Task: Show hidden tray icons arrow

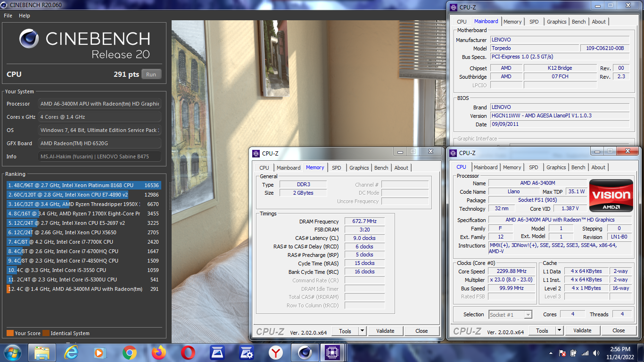Action: tap(551, 353)
